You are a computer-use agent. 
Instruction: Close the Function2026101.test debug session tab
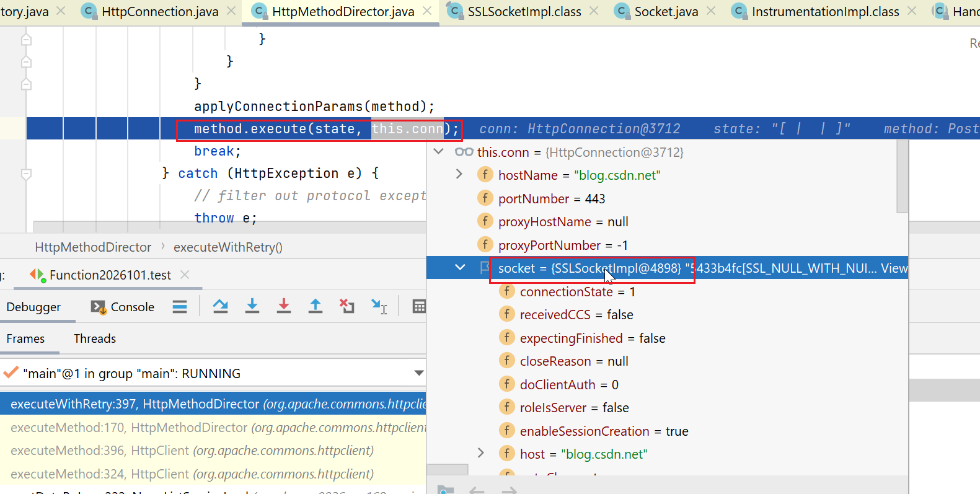pos(185,275)
